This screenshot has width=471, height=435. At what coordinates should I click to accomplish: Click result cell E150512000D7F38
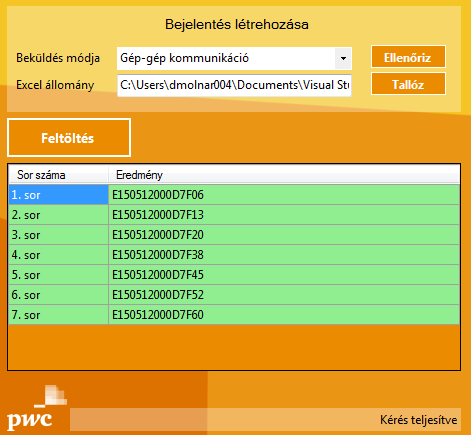(x=284, y=255)
